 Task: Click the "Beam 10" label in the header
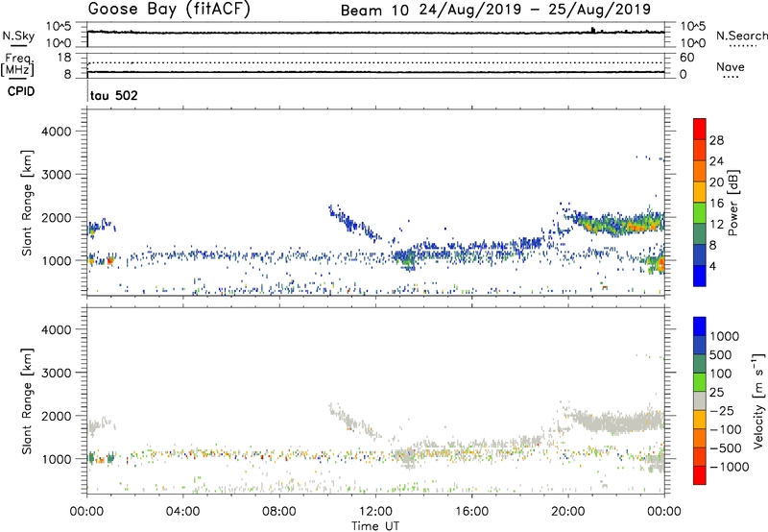[x=374, y=11]
